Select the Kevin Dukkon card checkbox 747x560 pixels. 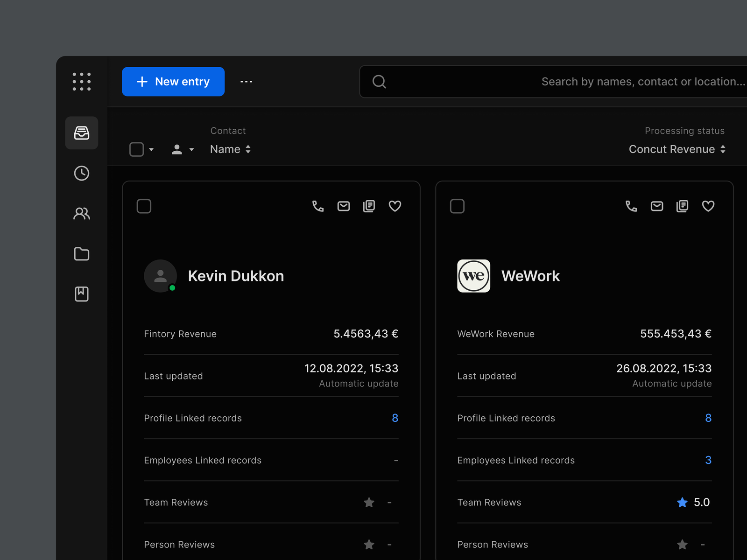coord(144,206)
